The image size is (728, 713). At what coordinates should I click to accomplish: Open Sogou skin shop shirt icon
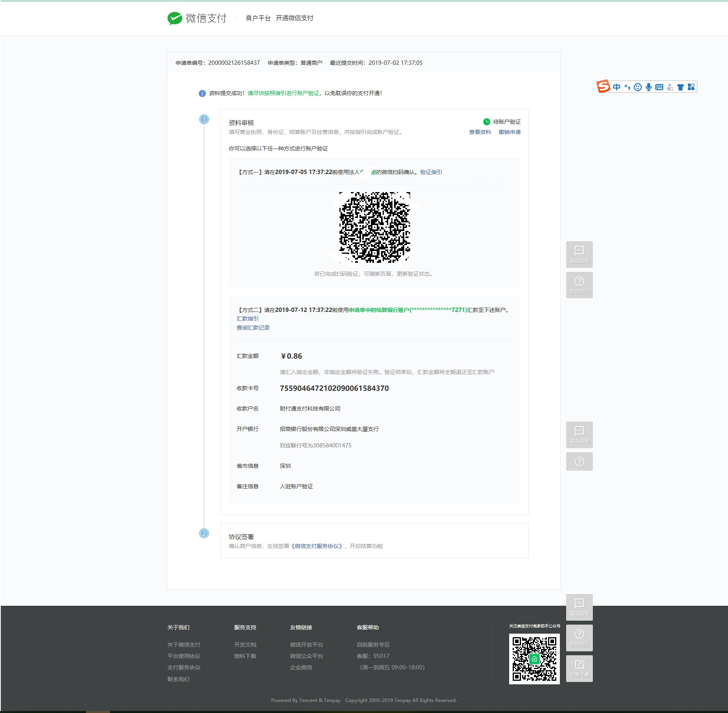[x=680, y=87]
